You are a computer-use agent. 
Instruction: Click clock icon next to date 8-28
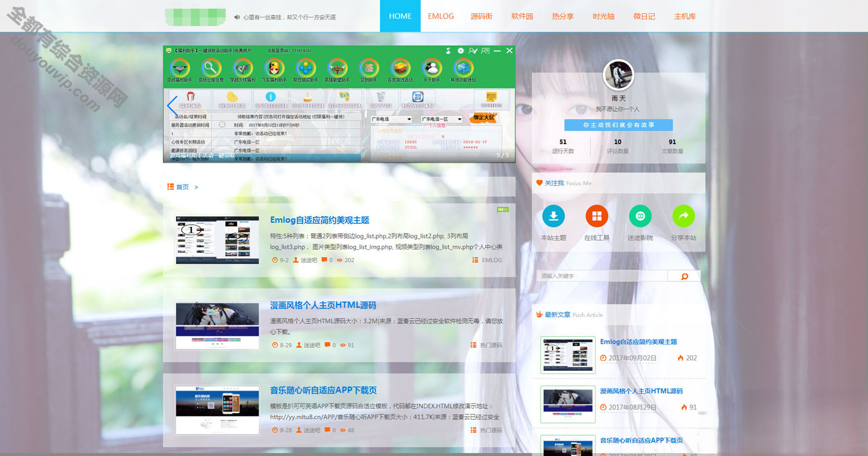click(275, 431)
